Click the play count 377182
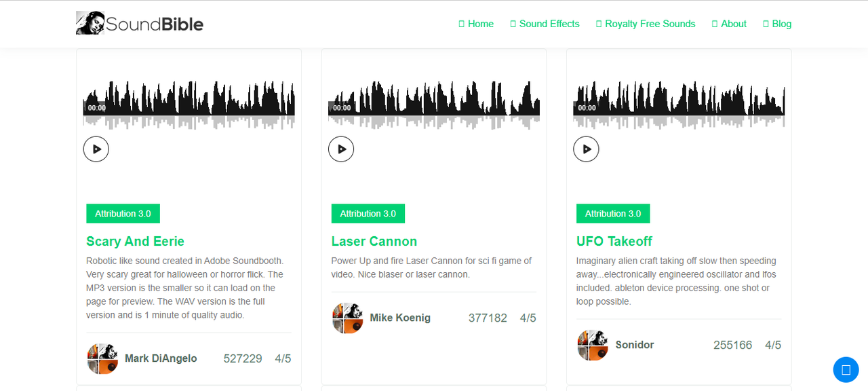This screenshot has width=868, height=391. (488, 318)
